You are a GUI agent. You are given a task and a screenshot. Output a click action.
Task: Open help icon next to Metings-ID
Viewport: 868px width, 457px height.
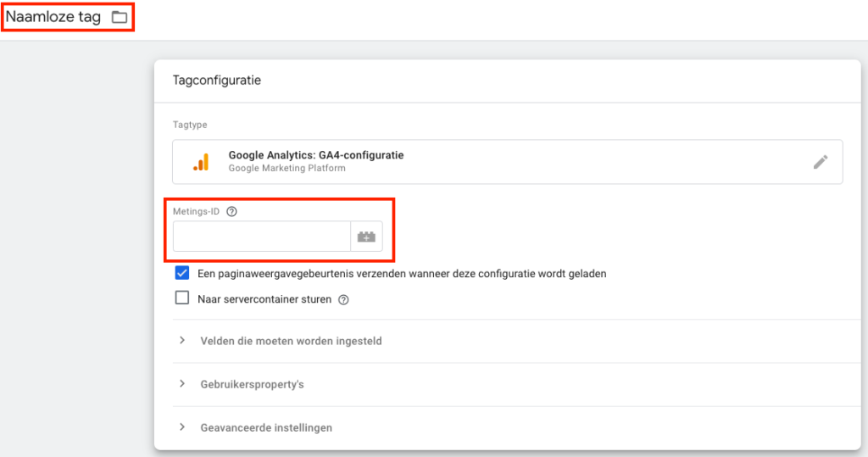[x=232, y=211]
